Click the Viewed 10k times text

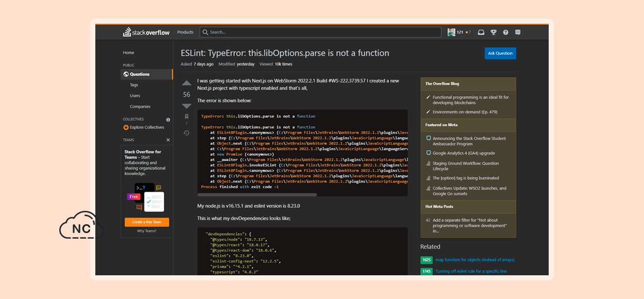pyautogui.click(x=276, y=64)
